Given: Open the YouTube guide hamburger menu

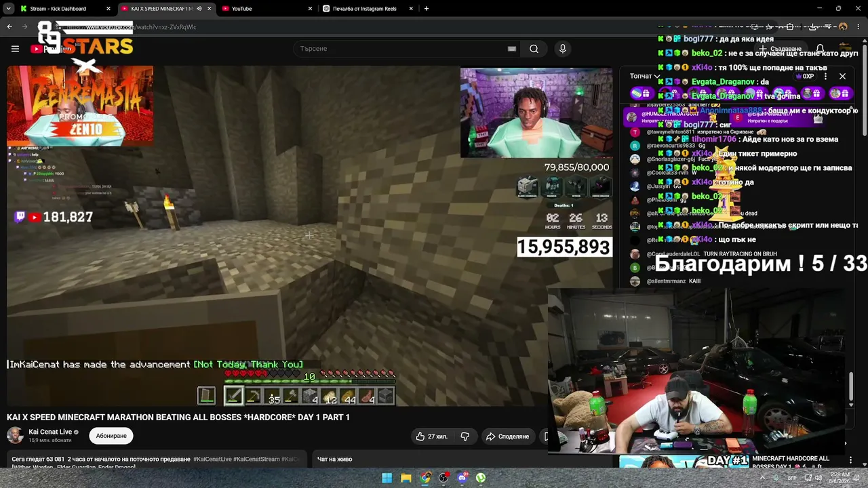Looking at the screenshot, I should [15, 49].
